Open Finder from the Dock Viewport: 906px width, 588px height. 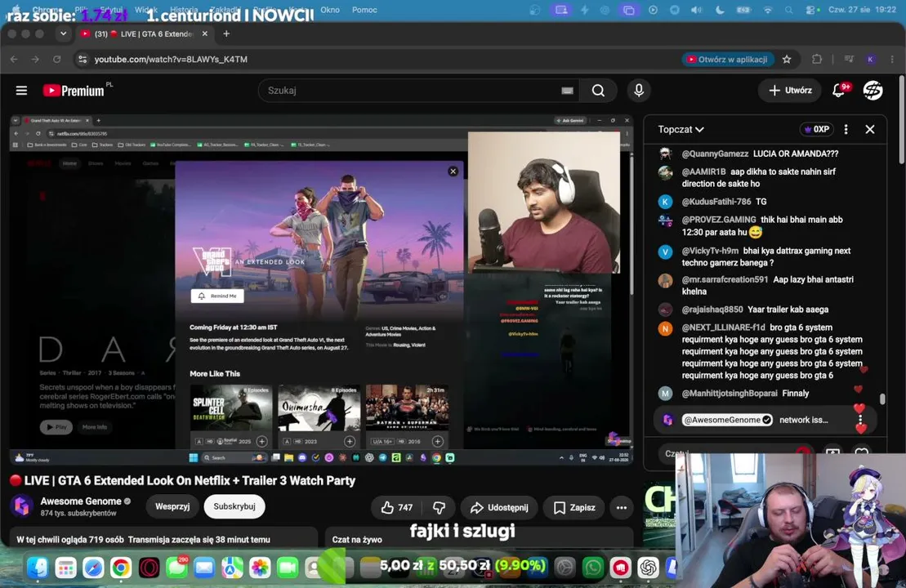38,568
